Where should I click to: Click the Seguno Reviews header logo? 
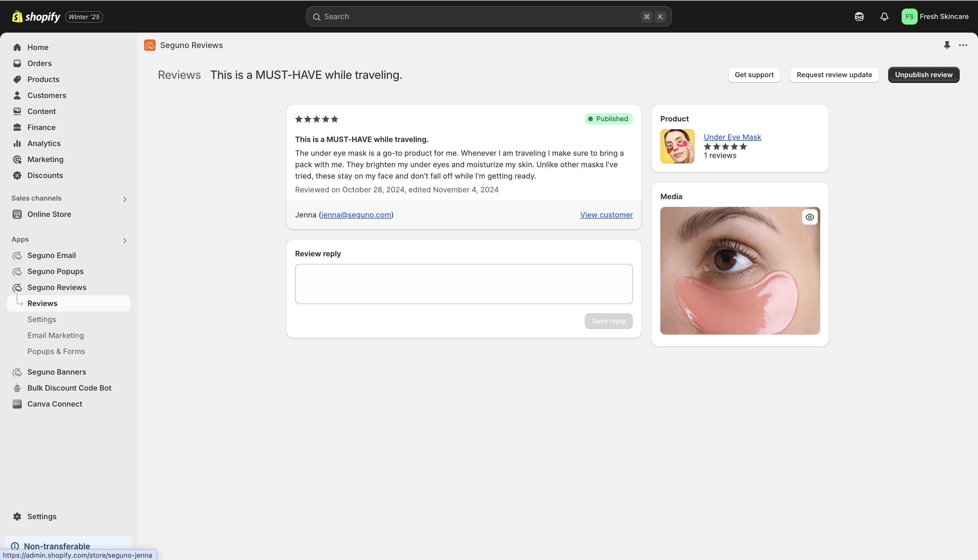click(150, 45)
